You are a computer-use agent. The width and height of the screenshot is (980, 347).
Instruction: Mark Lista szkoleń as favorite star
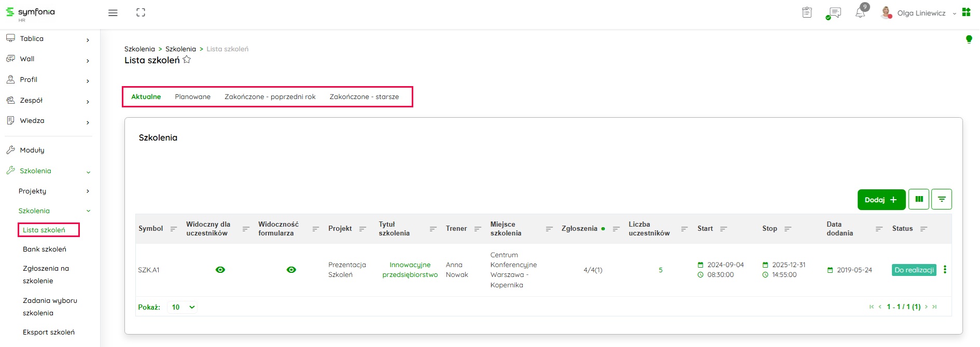point(187,60)
